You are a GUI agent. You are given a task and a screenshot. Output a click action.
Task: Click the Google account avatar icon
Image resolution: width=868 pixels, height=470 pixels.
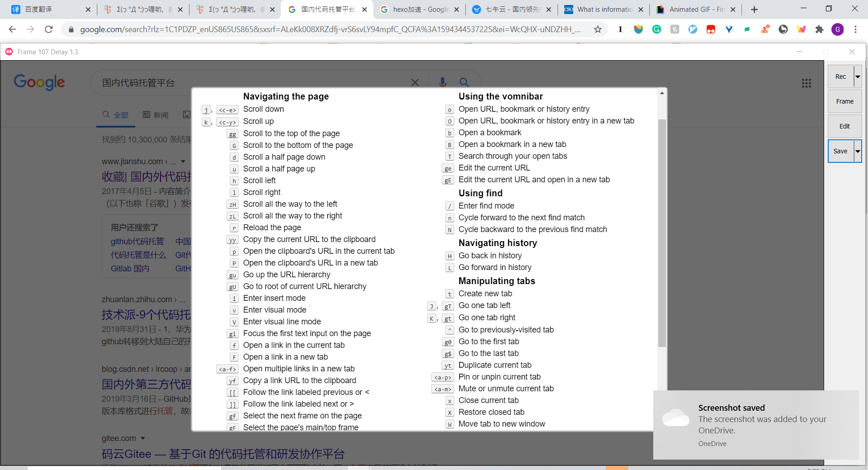(837, 29)
